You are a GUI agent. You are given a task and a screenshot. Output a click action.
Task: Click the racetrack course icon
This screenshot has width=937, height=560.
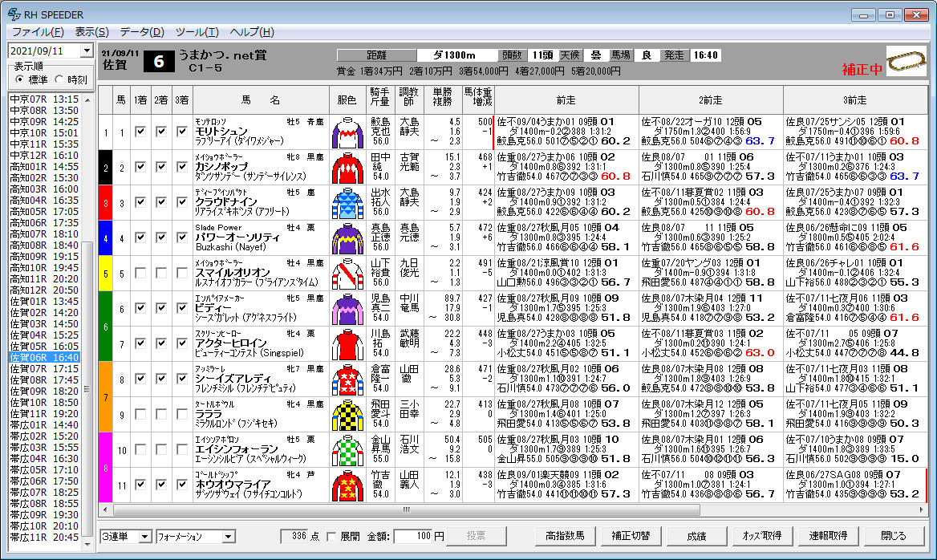tap(906, 61)
